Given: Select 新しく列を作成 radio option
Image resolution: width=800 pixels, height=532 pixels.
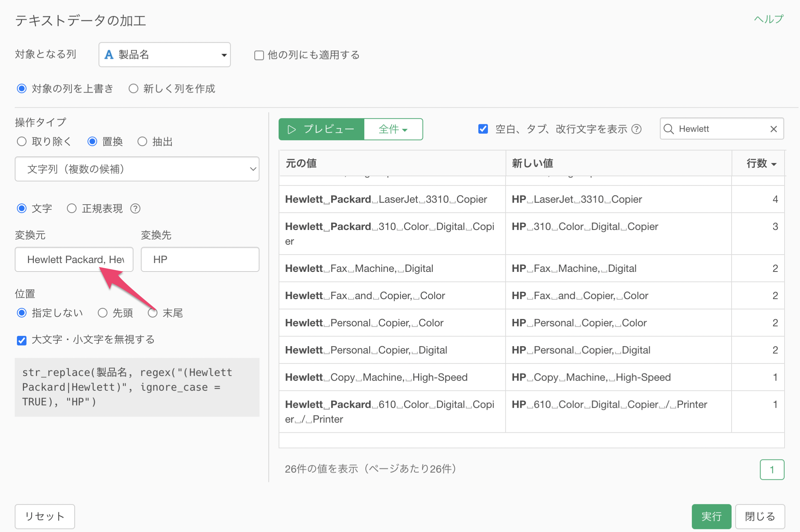Looking at the screenshot, I should coord(133,89).
